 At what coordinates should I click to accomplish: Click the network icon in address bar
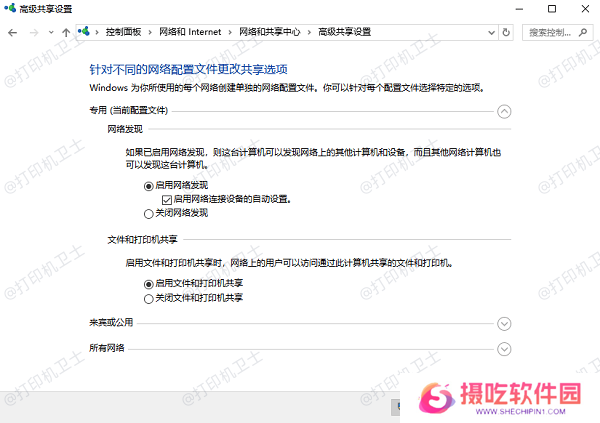pos(83,32)
